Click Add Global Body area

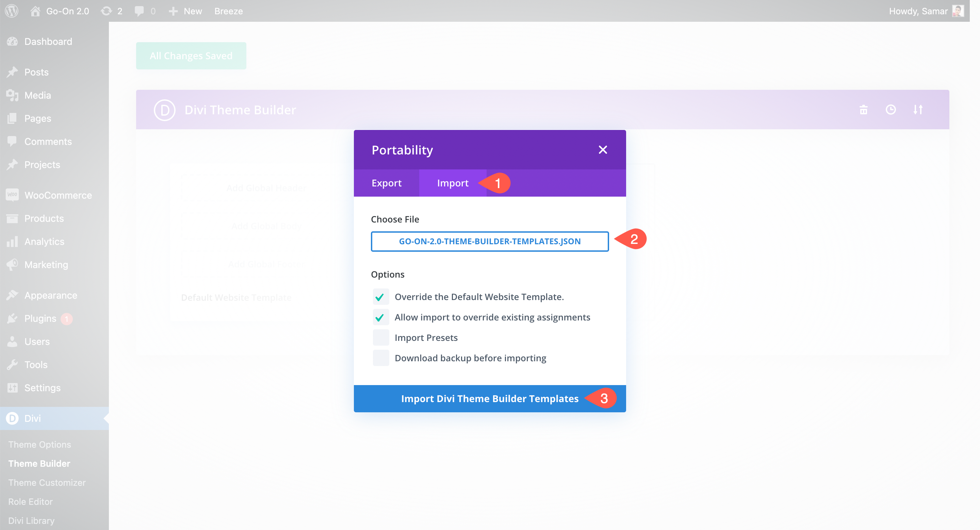[x=266, y=226]
